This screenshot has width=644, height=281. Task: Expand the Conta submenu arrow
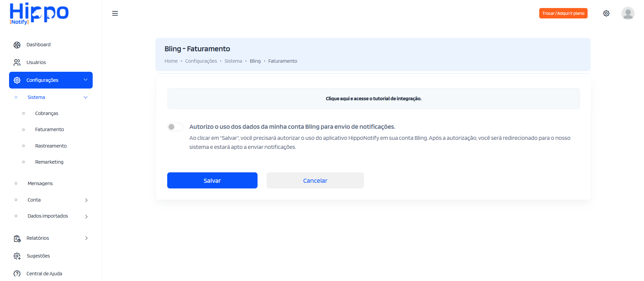pos(86,200)
